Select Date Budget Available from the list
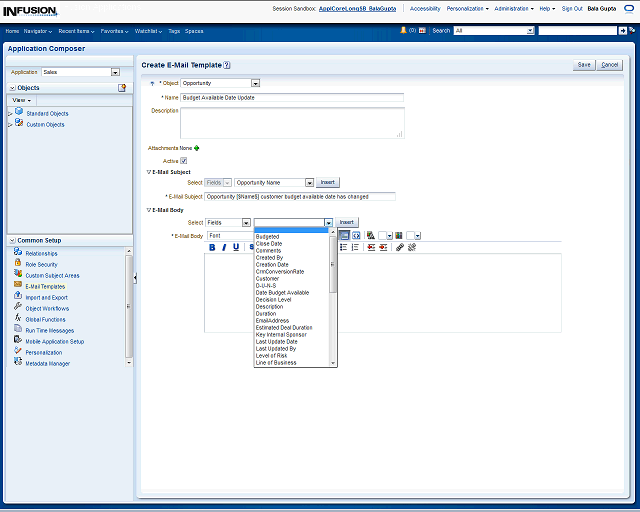This screenshot has height=512, width=640. [282, 292]
